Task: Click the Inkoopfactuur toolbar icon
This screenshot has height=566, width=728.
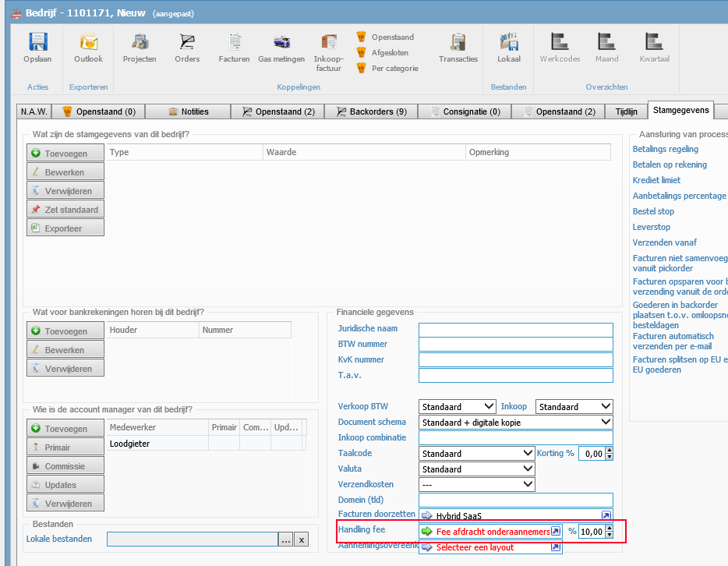Action: (328, 48)
